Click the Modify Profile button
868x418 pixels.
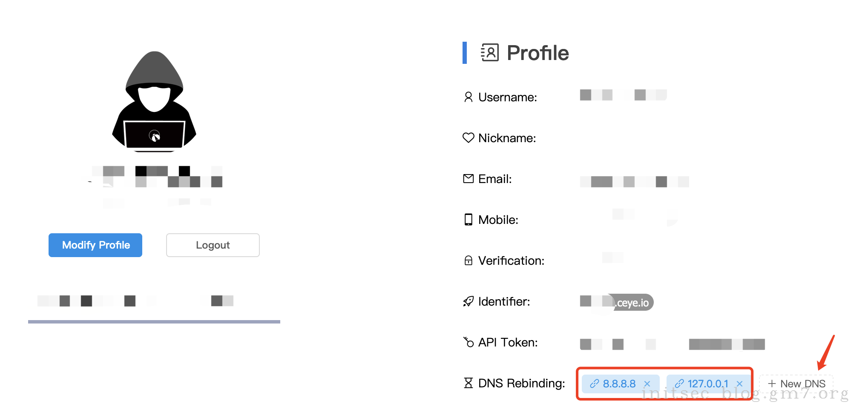click(95, 245)
